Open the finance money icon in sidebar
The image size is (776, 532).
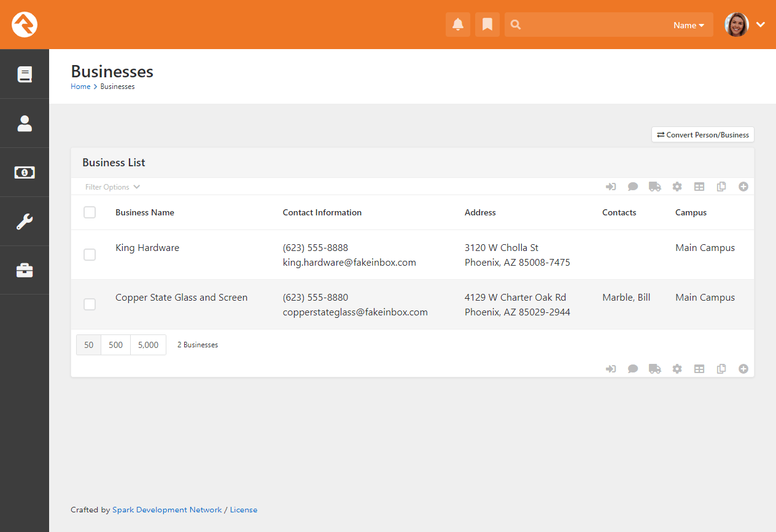tap(25, 172)
